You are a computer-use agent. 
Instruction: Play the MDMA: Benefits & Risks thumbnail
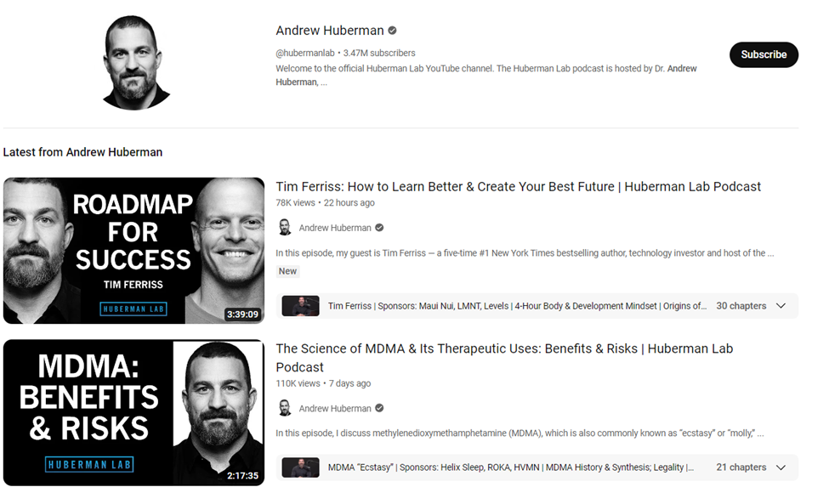point(133,412)
